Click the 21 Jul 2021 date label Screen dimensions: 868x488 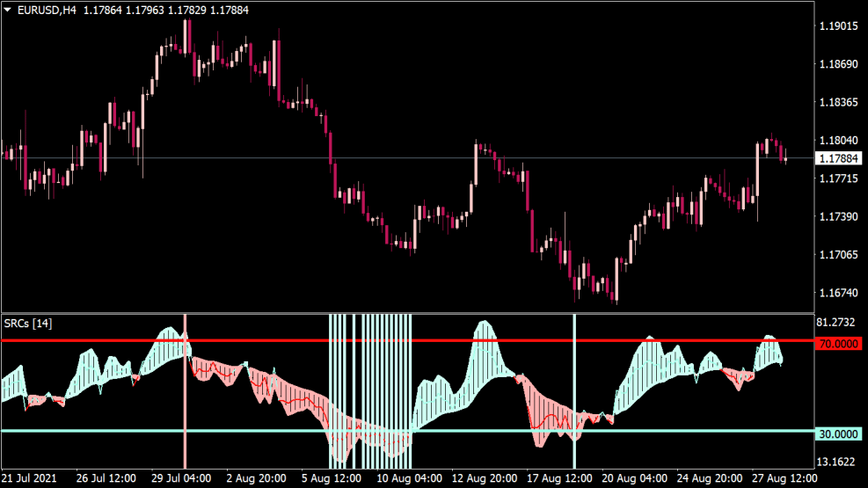coord(29,479)
